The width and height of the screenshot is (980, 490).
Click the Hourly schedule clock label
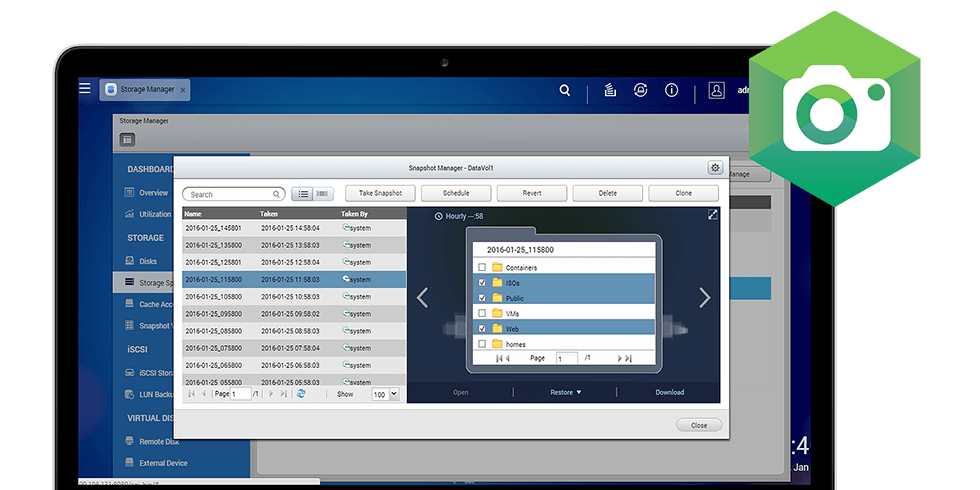(x=459, y=216)
